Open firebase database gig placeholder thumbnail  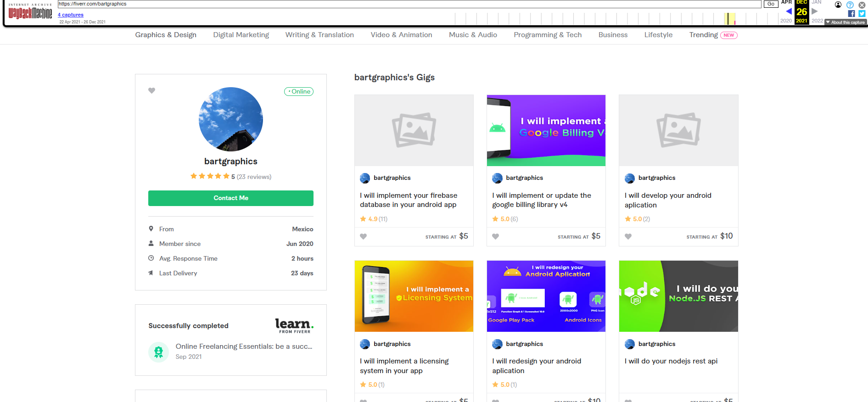point(414,130)
